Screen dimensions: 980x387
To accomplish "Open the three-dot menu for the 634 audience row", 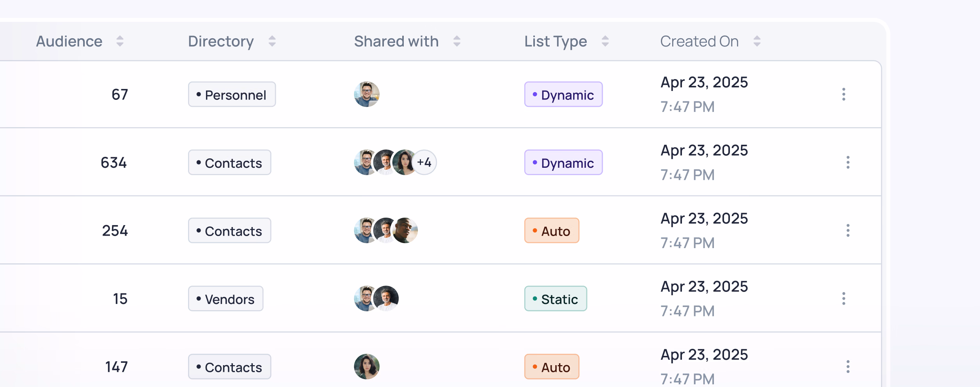I will point(848,163).
